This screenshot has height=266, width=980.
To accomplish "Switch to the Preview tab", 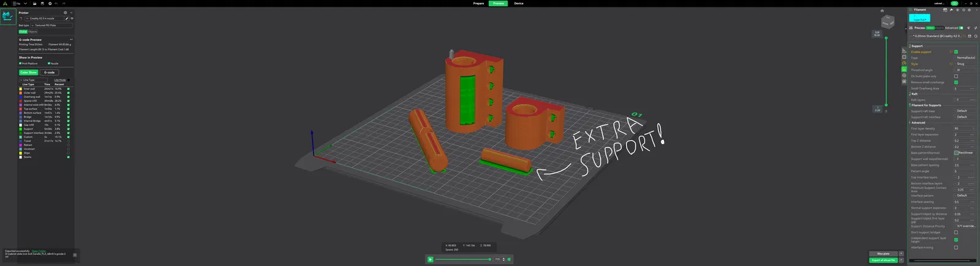I will (x=499, y=4).
